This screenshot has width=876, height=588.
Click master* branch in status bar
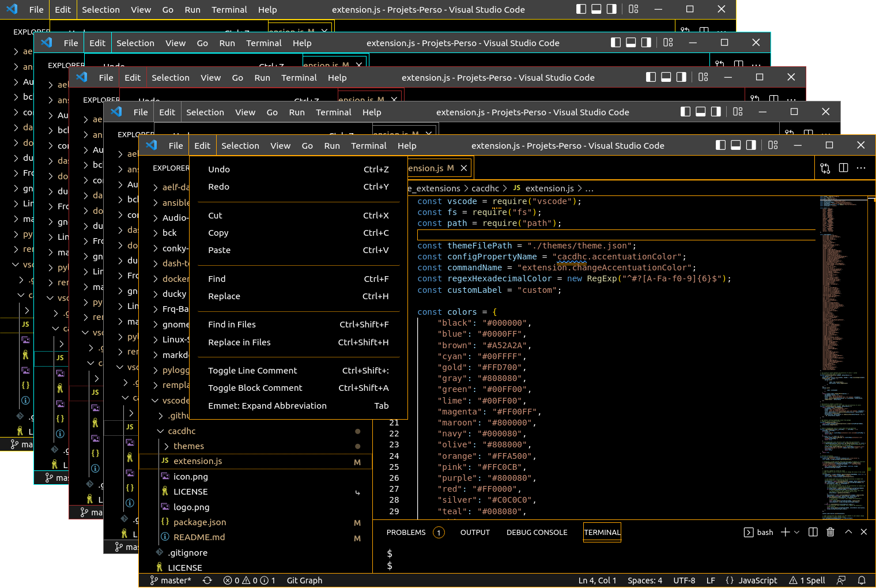[171, 581]
